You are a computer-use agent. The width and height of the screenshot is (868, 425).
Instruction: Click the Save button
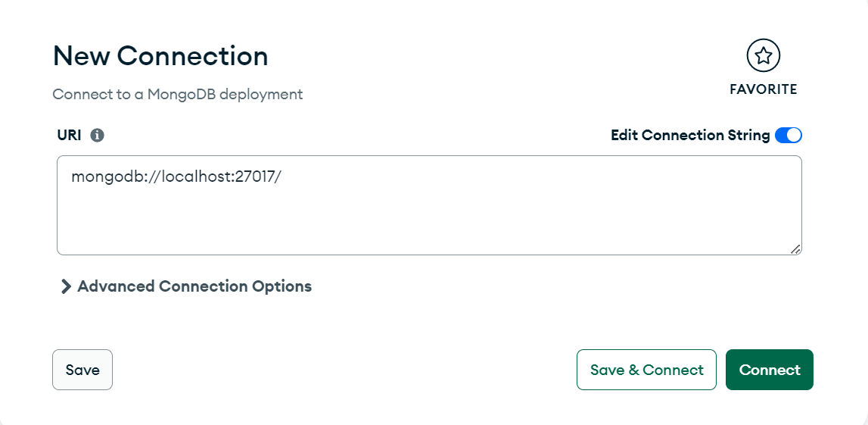pyautogui.click(x=82, y=370)
